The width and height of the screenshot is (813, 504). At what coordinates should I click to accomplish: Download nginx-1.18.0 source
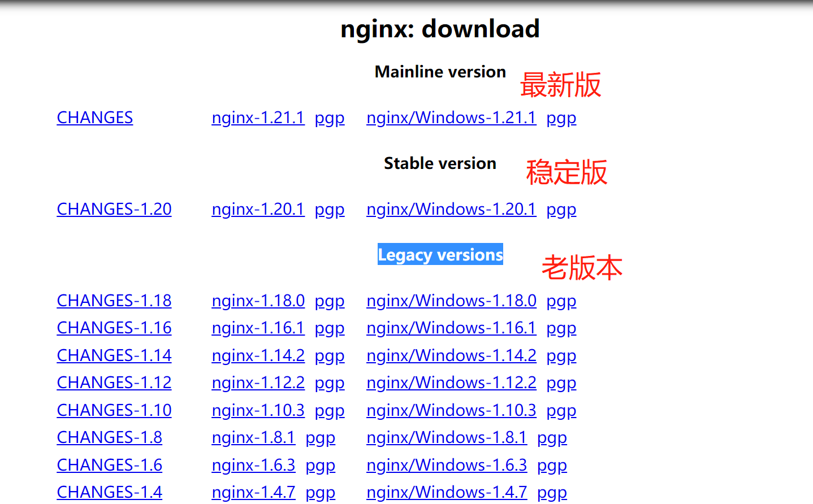[x=258, y=301]
